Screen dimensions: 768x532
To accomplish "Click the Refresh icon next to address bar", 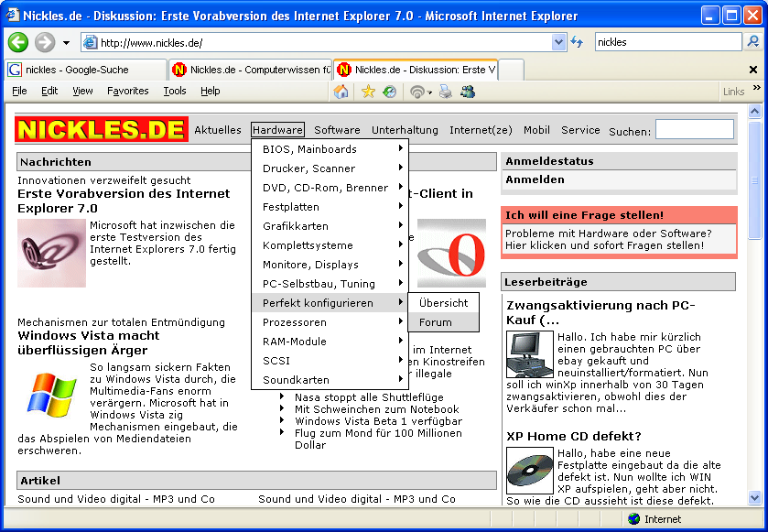I will click(x=577, y=43).
